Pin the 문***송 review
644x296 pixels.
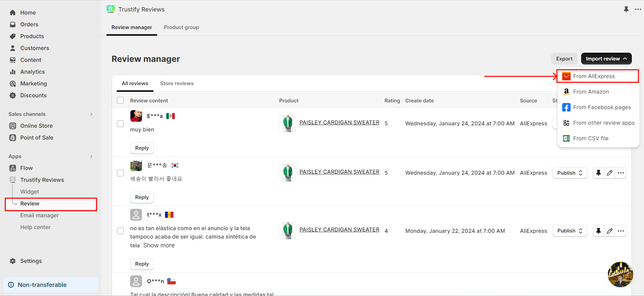598,173
